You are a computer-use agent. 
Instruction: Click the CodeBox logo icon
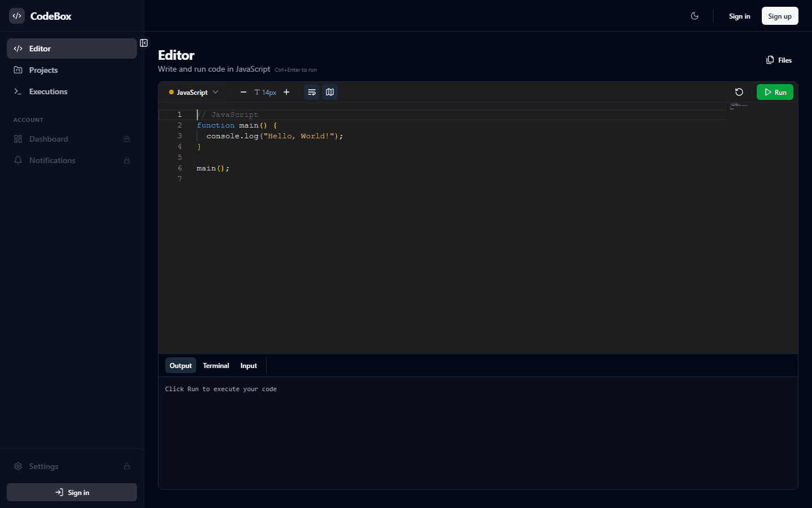point(17,16)
